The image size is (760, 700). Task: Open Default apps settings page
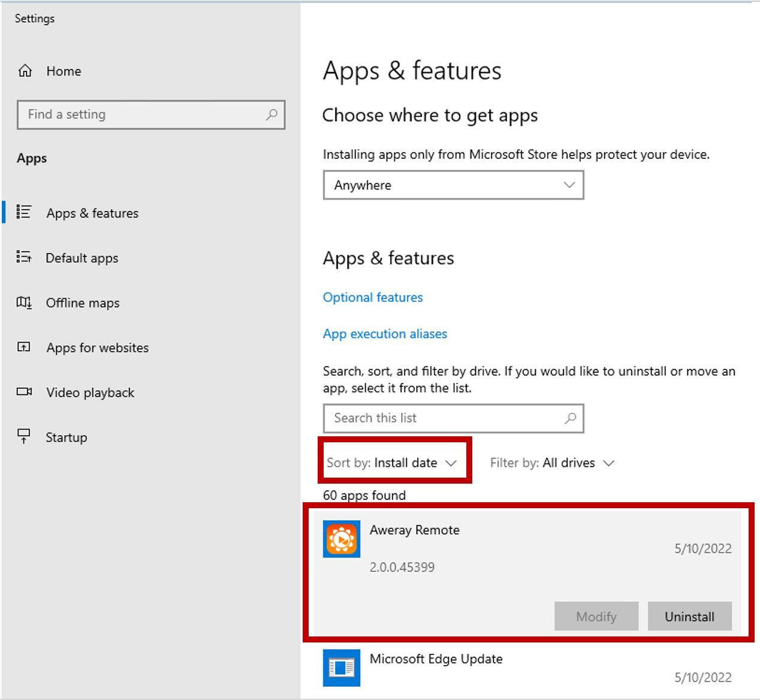(82, 258)
